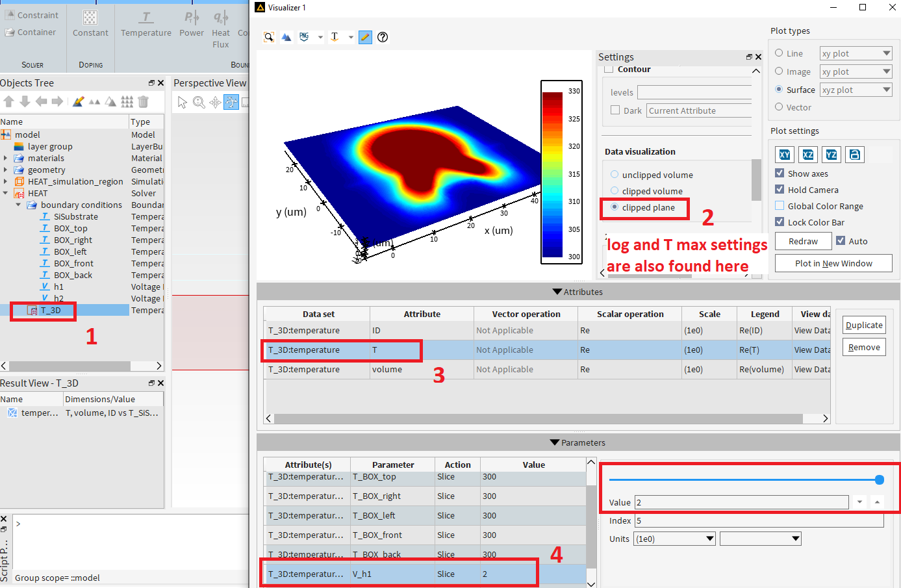Select the rotate tool in Perspective View
This screenshot has width=901, height=588.
pyautogui.click(x=231, y=102)
